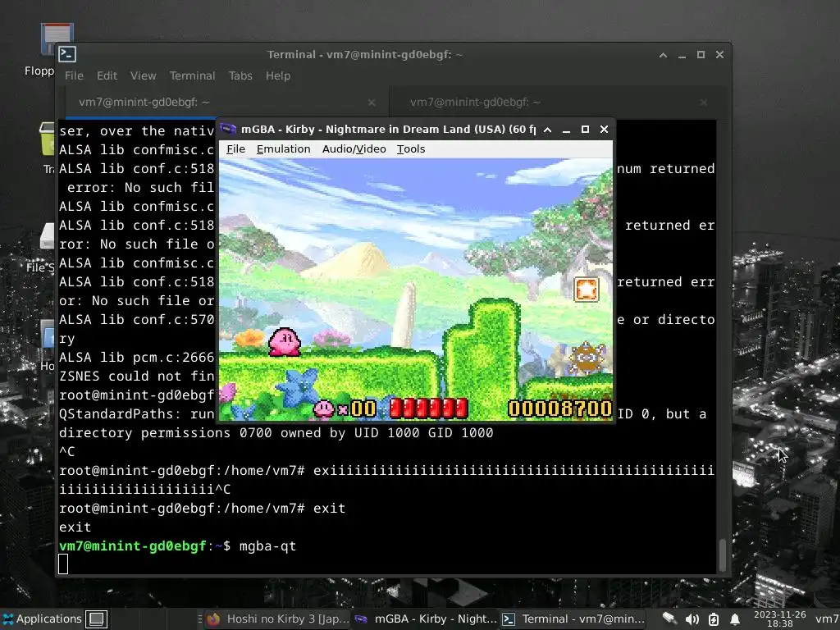840x630 pixels.
Task: Switch to mGBA Kirby taskbar button
Action: click(426, 619)
